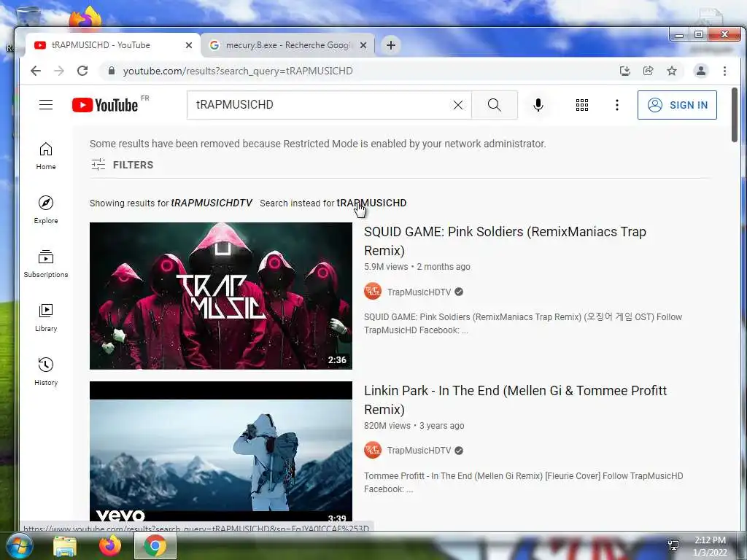
Task: Open Firefox from the taskbar
Action: [x=109, y=545]
